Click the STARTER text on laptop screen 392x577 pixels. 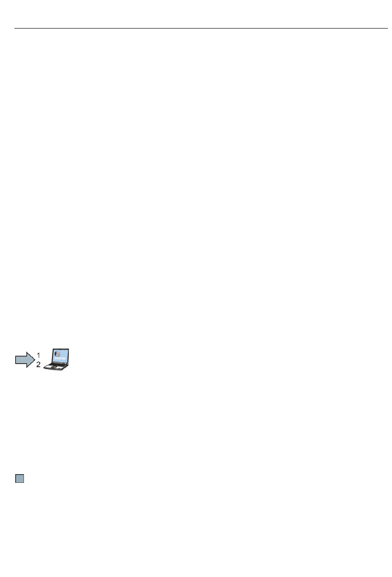60,359
